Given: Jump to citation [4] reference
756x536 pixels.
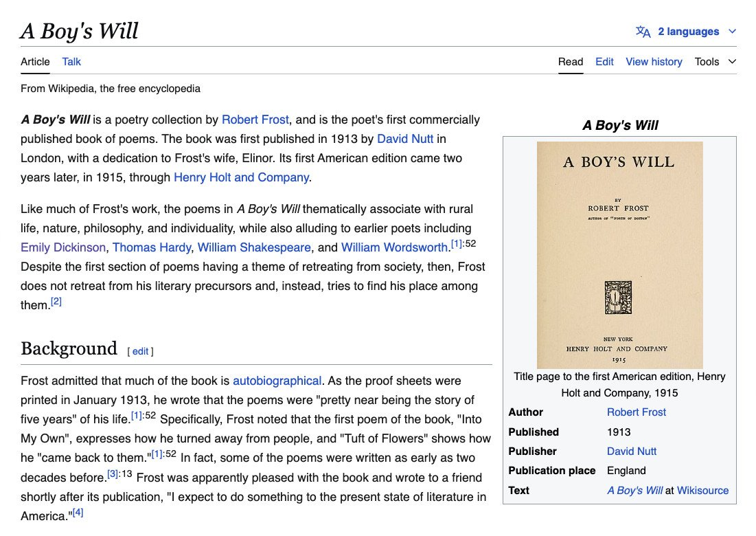Looking at the screenshot, I should 78,513.
